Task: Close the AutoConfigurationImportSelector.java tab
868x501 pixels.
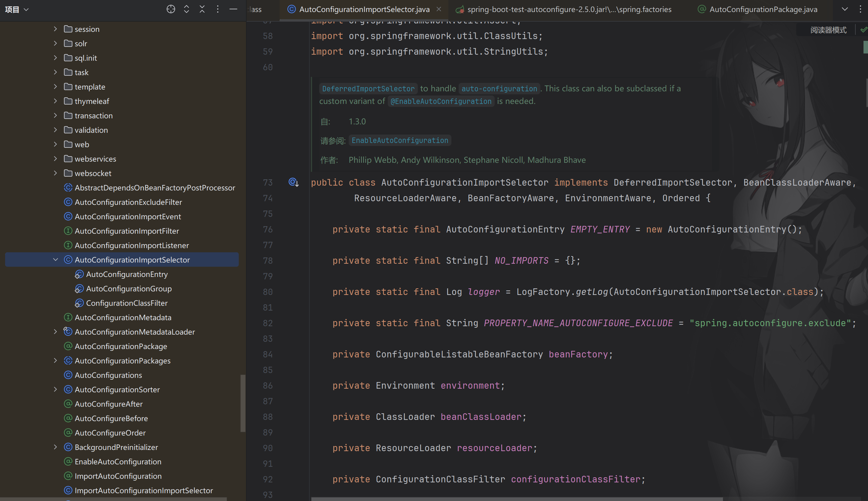Action: tap(439, 9)
